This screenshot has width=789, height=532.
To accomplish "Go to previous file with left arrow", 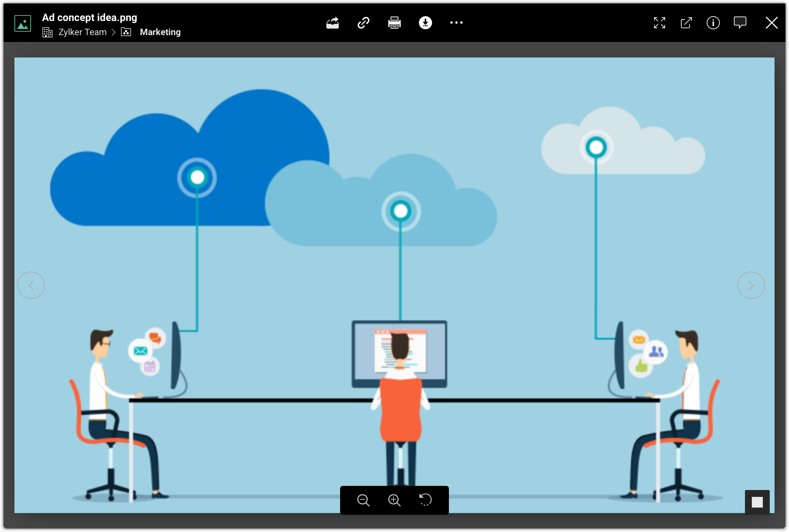I will point(31,285).
